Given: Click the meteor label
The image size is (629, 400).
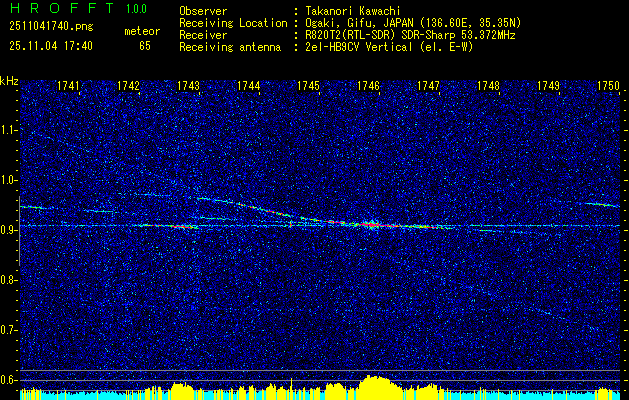Looking at the screenshot, I should pos(142,31).
